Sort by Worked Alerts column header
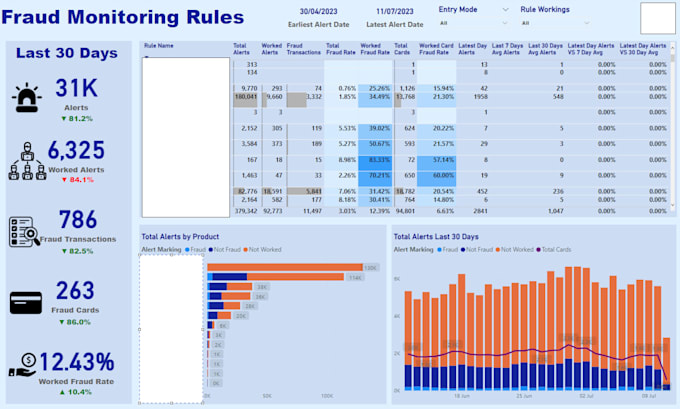680x409 pixels. click(271, 49)
